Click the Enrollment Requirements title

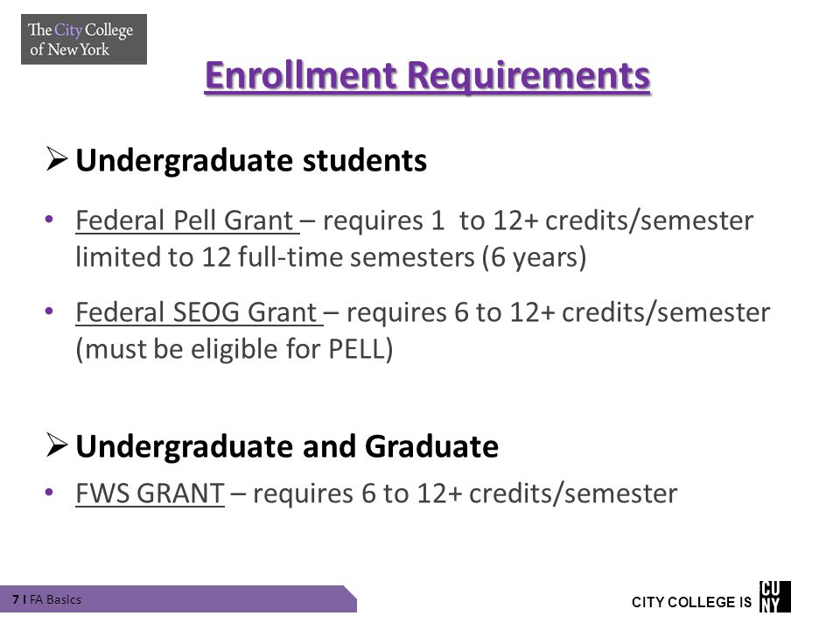[x=428, y=75]
